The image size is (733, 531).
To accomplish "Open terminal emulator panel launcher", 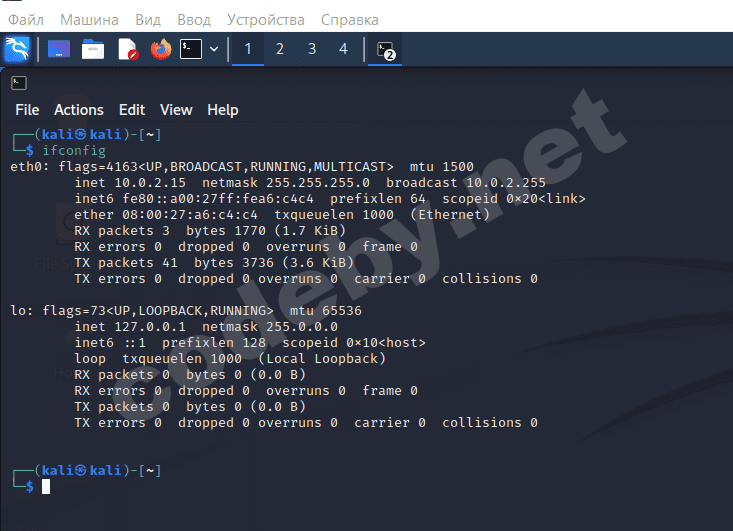I will [x=191, y=49].
